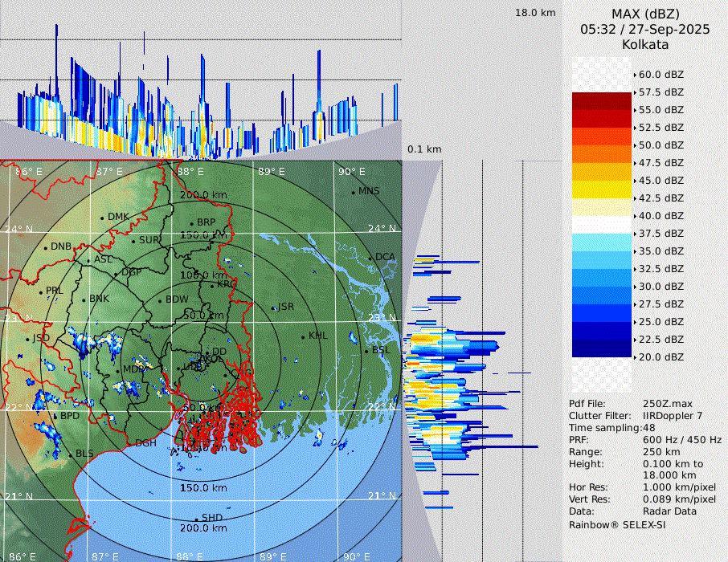Click the SHD station dot
Screen dimensions: 728x562
196,519
